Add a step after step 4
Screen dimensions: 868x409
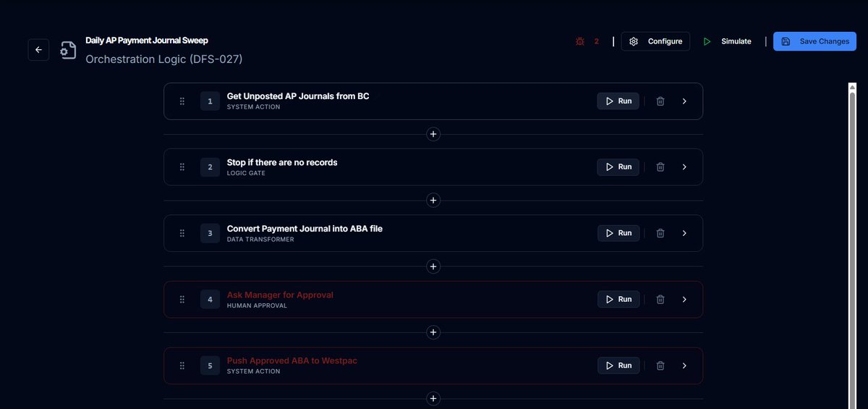coord(433,332)
